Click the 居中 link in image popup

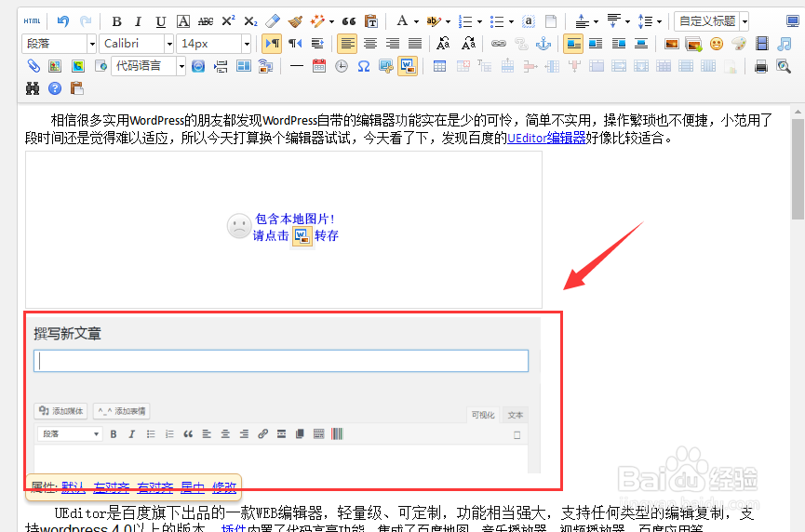(x=193, y=486)
